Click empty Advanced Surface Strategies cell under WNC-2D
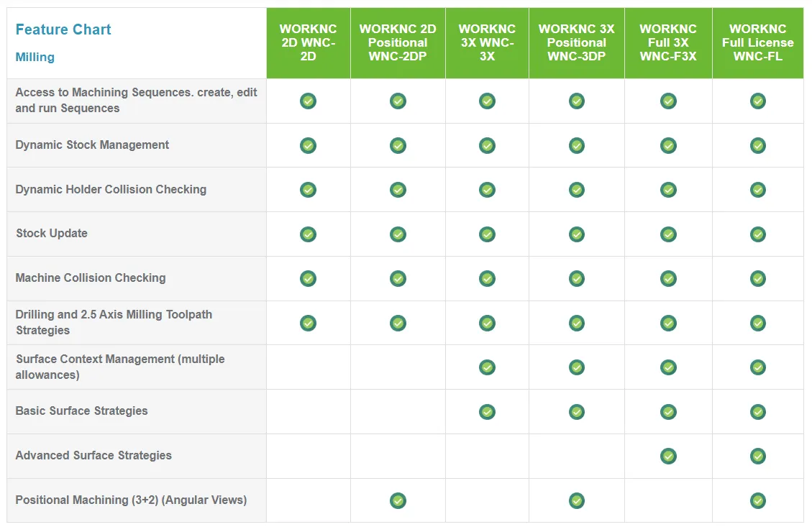This screenshot has width=812, height=532. [x=308, y=456]
